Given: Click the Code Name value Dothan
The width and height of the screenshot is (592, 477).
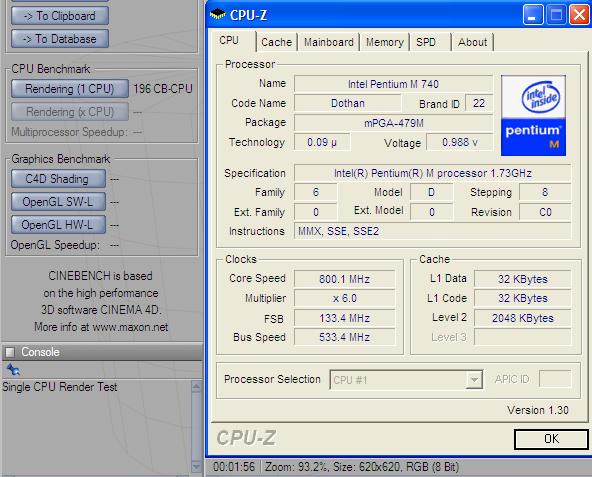Looking at the screenshot, I should click(347, 103).
